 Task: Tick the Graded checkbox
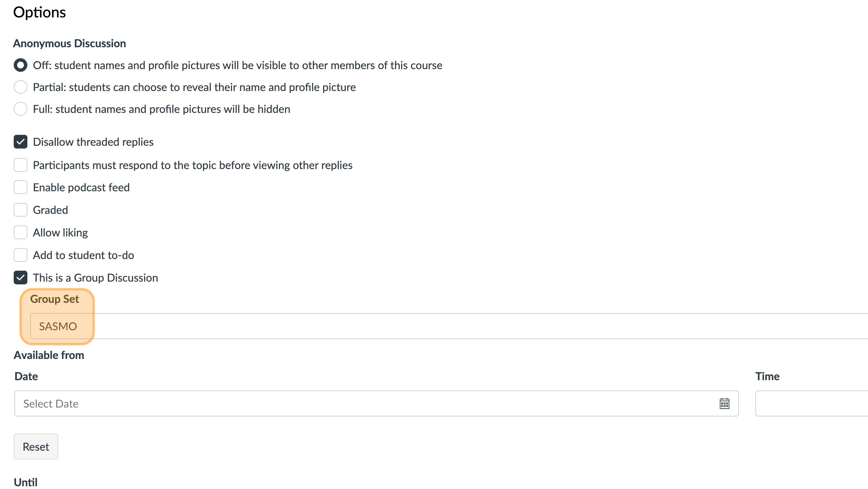(21, 210)
